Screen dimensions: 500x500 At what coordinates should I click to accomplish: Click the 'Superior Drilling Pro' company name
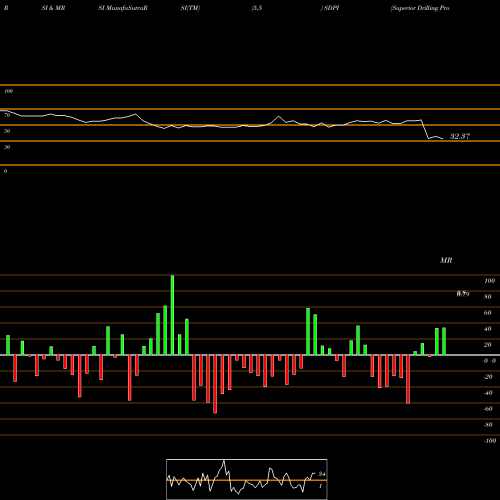click(x=420, y=8)
